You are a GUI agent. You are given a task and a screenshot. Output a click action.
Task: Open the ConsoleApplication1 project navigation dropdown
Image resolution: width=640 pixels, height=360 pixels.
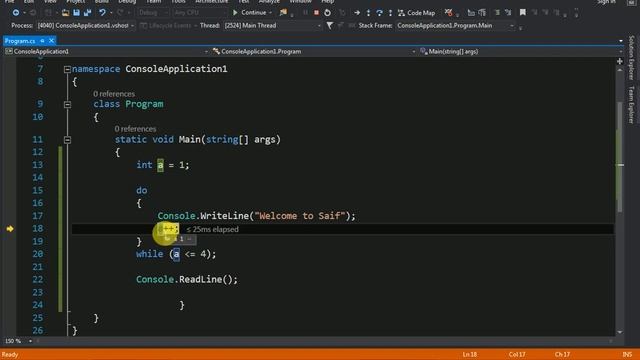coord(107,51)
